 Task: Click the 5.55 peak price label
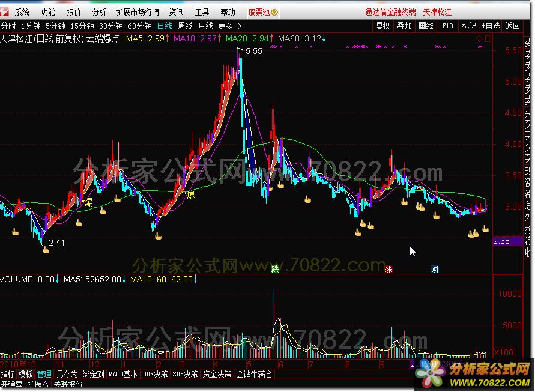click(254, 51)
